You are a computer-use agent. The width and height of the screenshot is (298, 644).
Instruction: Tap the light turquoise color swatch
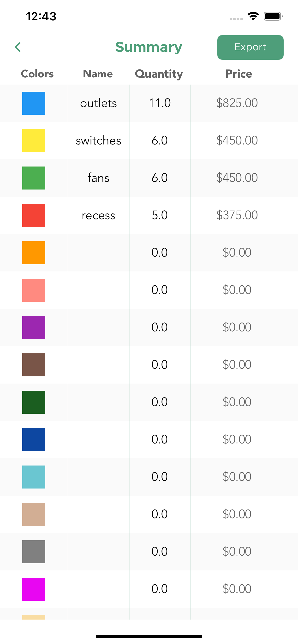click(x=34, y=477)
